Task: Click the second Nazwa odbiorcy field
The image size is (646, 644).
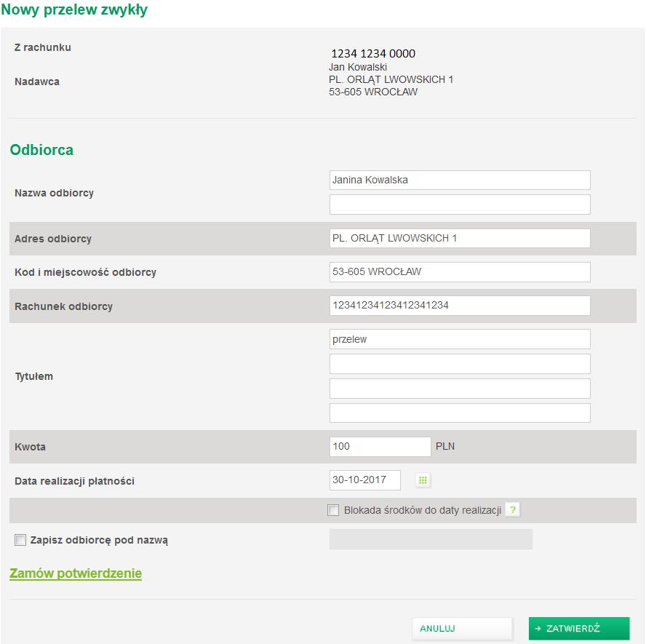Action: click(460, 204)
